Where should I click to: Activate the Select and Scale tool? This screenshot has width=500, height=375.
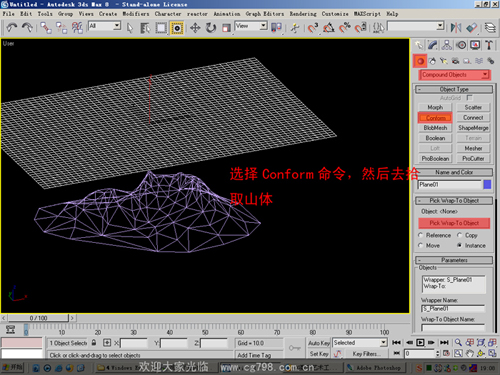[226, 28]
